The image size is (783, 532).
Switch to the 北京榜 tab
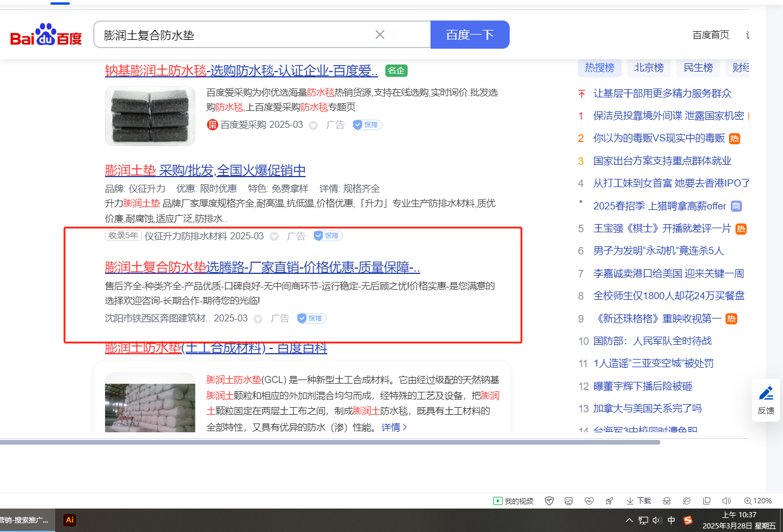coord(649,68)
